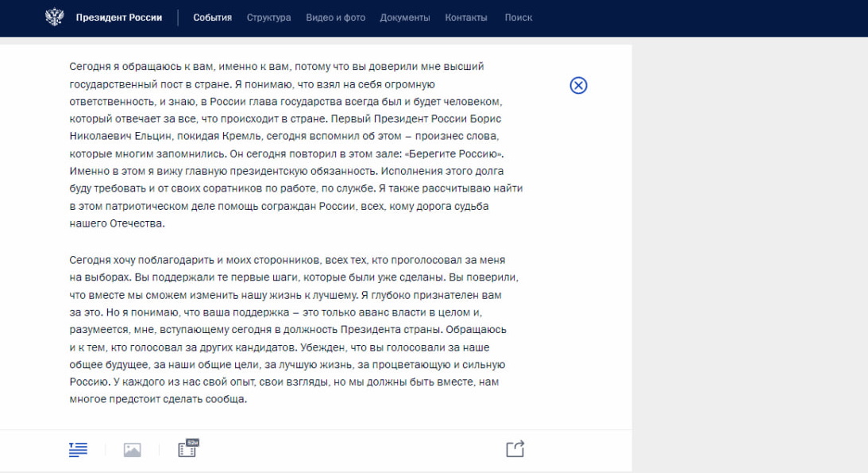The image size is (868, 473).
Task: Open the Контакты page
Action: (467, 17)
